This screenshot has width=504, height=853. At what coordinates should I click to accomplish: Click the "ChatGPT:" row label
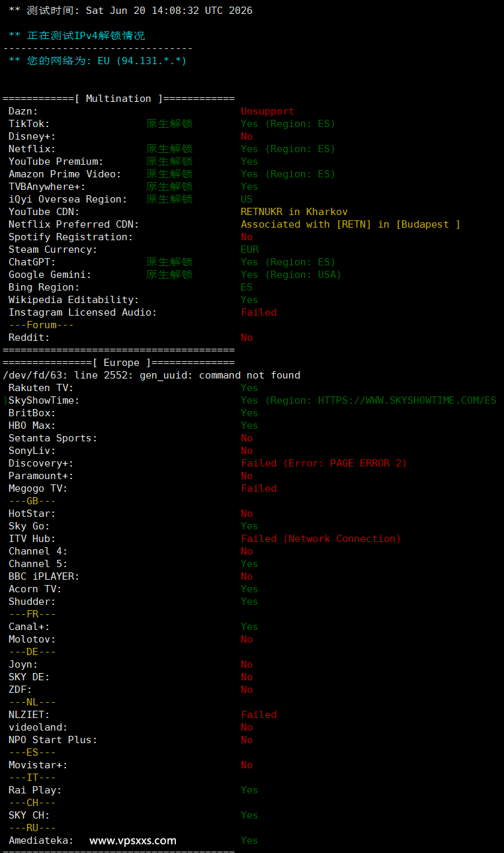pos(32,262)
